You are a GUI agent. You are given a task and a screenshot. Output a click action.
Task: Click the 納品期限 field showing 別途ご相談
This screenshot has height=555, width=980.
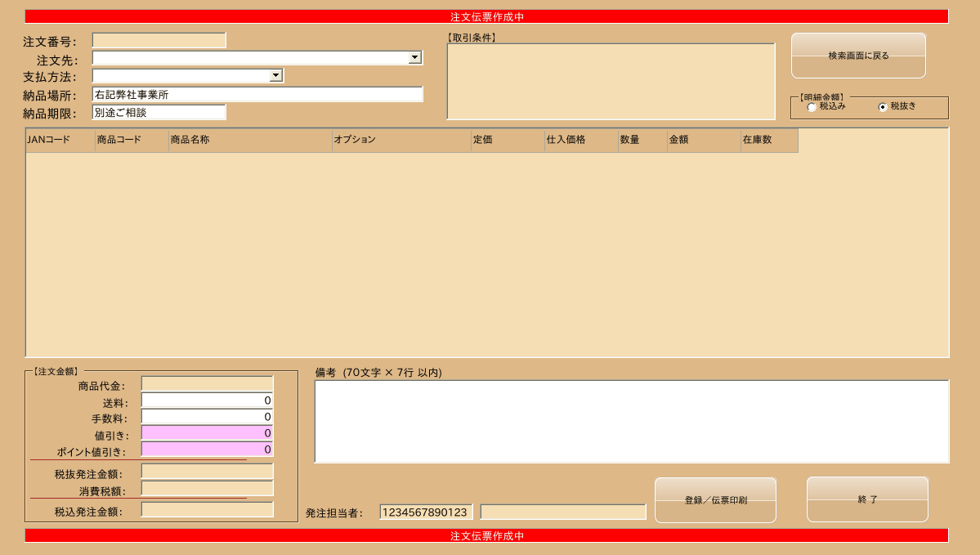point(159,113)
